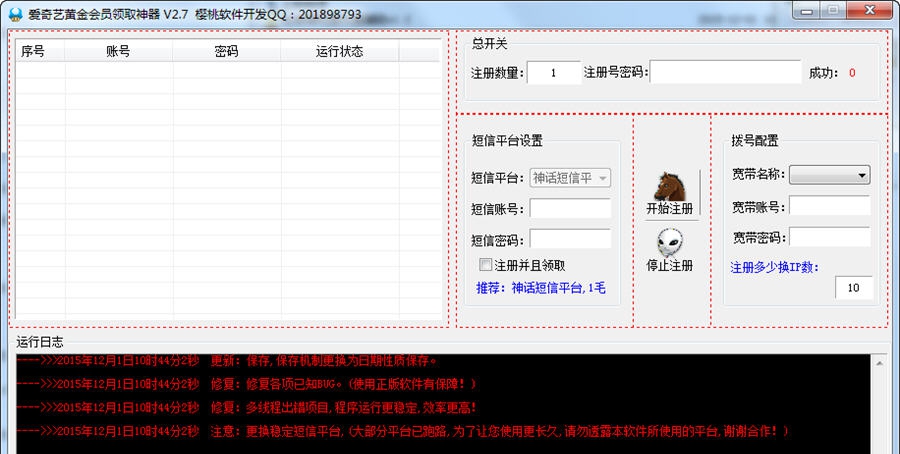Image resolution: width=900 pixels, height=454 pixels.
Task: Click the 账号 column header
Action: point(119,51)
